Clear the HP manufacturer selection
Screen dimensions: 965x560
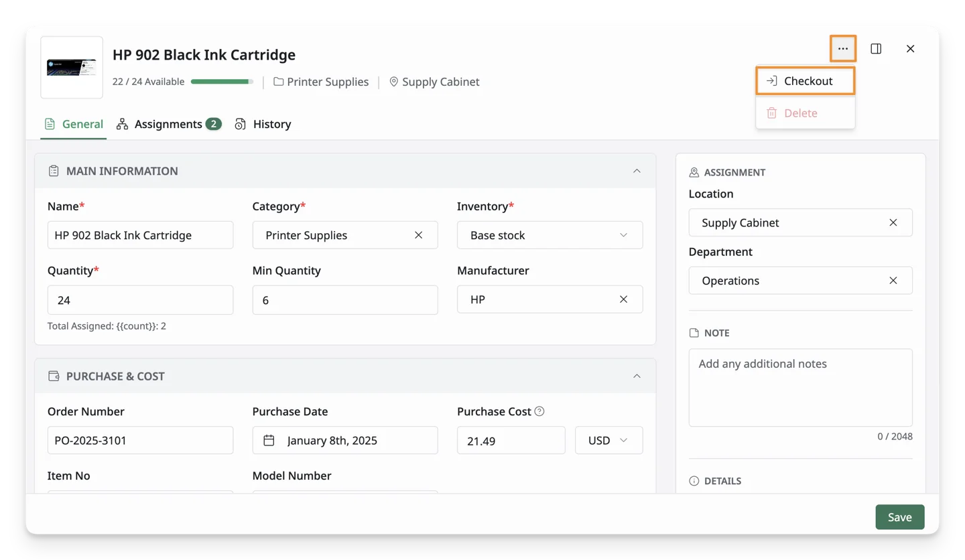[x=623, y=299]
